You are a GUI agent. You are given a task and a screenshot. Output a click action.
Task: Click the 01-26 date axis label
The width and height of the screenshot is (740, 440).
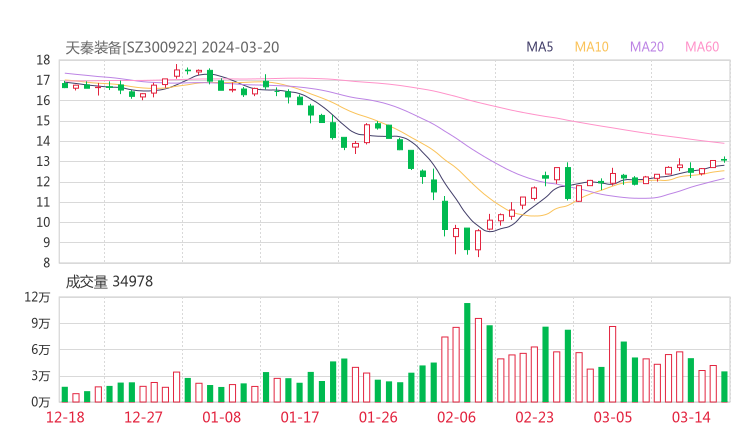coord(378,417)
